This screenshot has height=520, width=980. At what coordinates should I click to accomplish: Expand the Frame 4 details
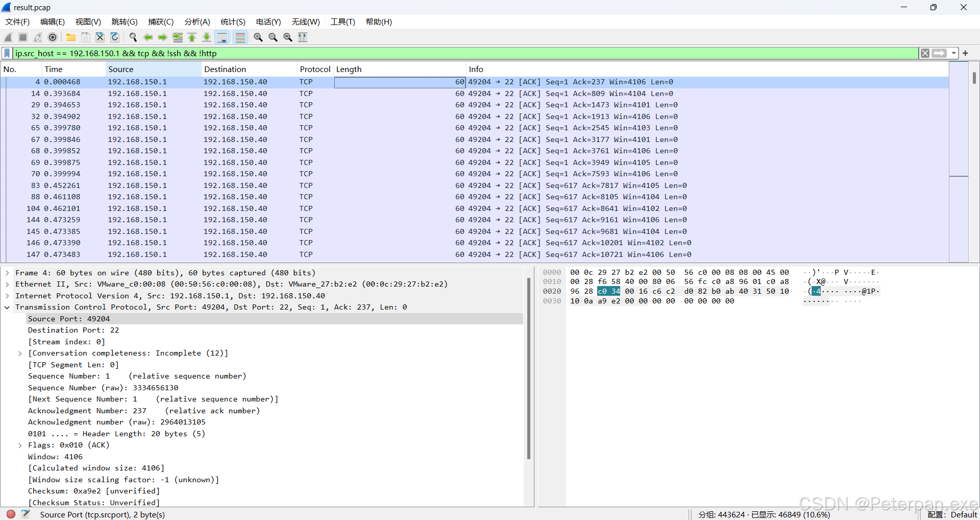(7, 273)
